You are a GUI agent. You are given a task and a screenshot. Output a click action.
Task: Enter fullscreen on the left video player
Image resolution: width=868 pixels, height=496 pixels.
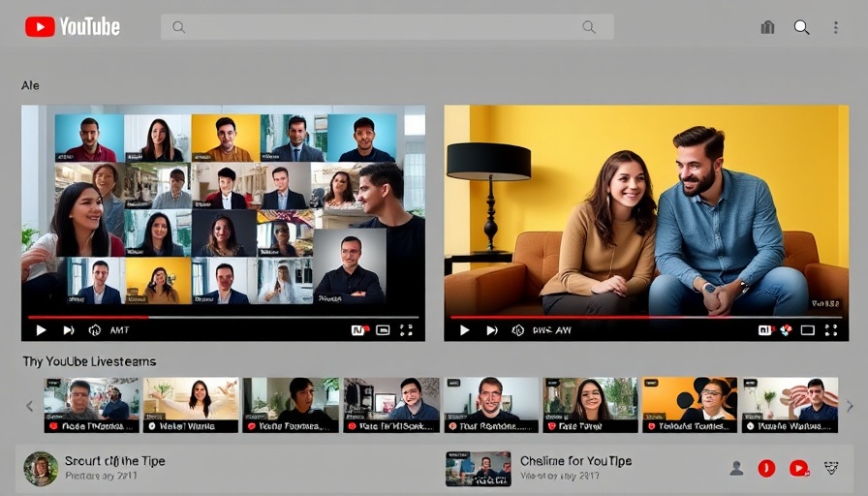tap(406, 330)
